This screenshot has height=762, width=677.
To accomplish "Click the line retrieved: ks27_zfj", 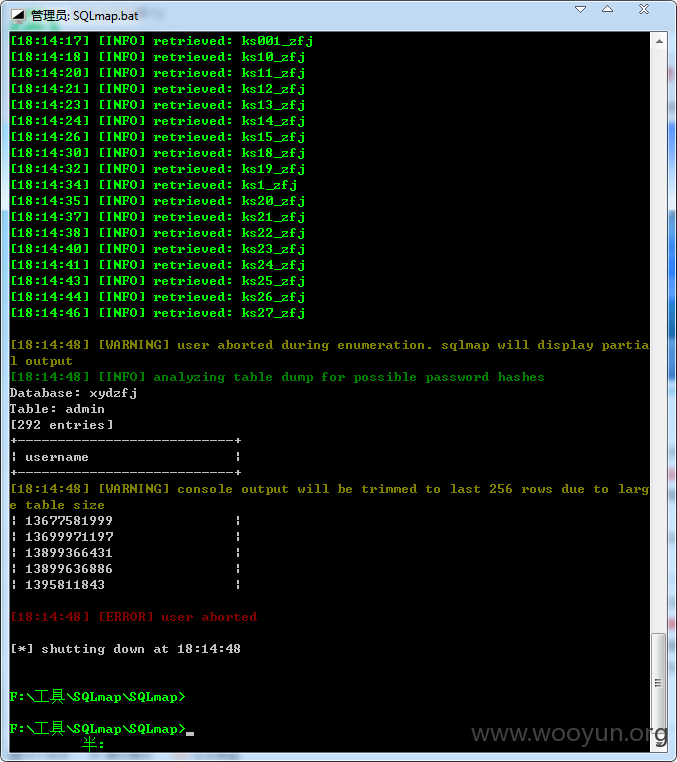I will tap(157, 313).
